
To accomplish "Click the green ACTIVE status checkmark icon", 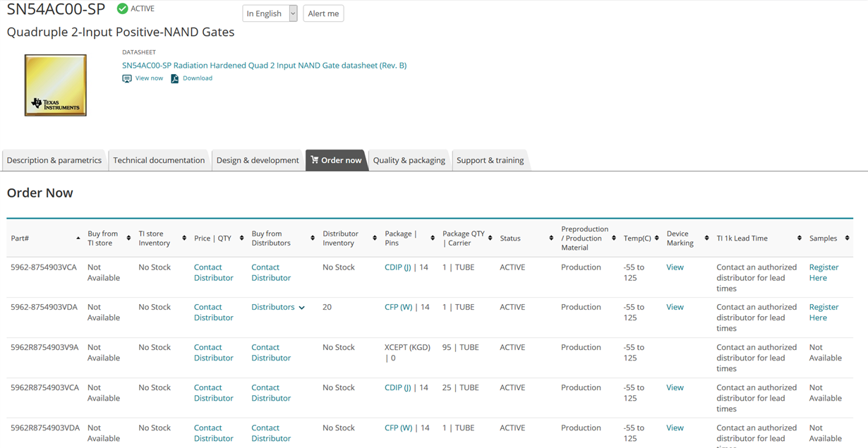I will [x=122, y=8].
